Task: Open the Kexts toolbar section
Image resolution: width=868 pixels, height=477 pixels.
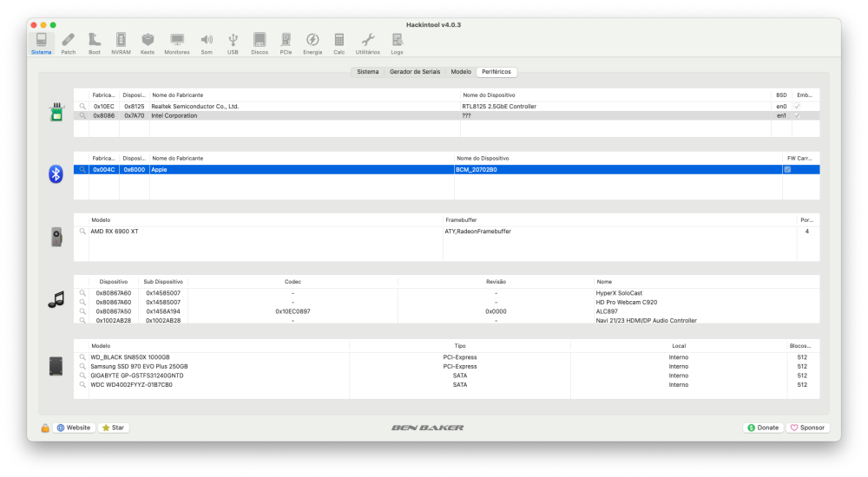Action: [148, 43]
